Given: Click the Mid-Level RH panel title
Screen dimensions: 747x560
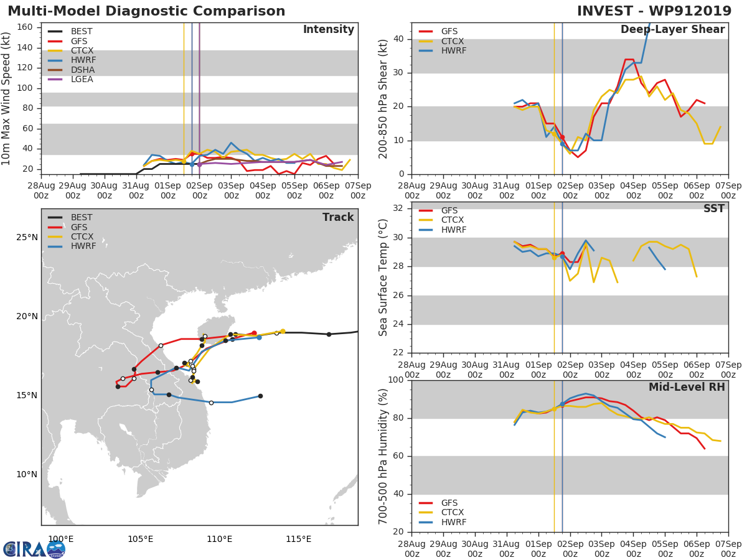Looking at the screenshot, I should coord(687,388).
